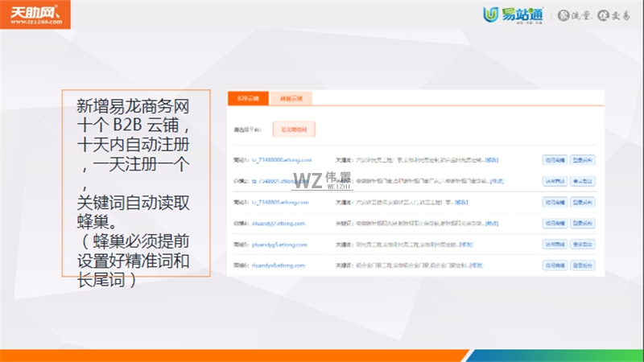Click the 促交易 round badge icon
Screen dimensions: 644x362
click(x=603, y=14)
